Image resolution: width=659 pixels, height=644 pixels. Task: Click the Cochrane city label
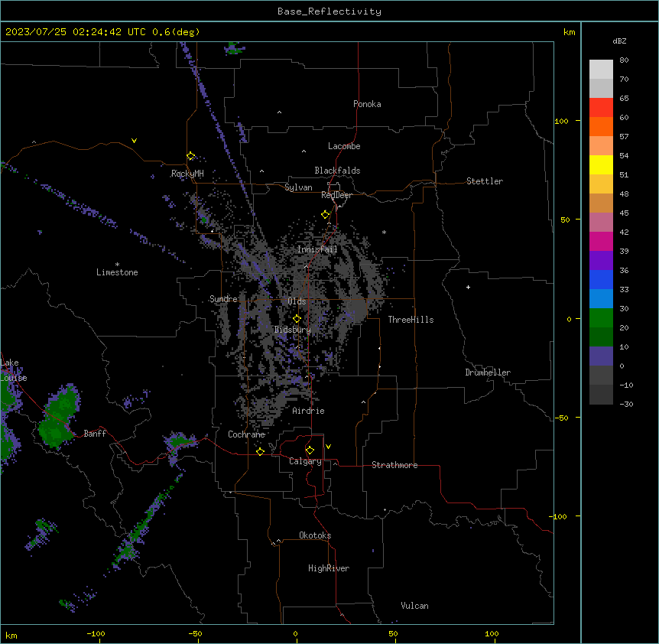246,434
